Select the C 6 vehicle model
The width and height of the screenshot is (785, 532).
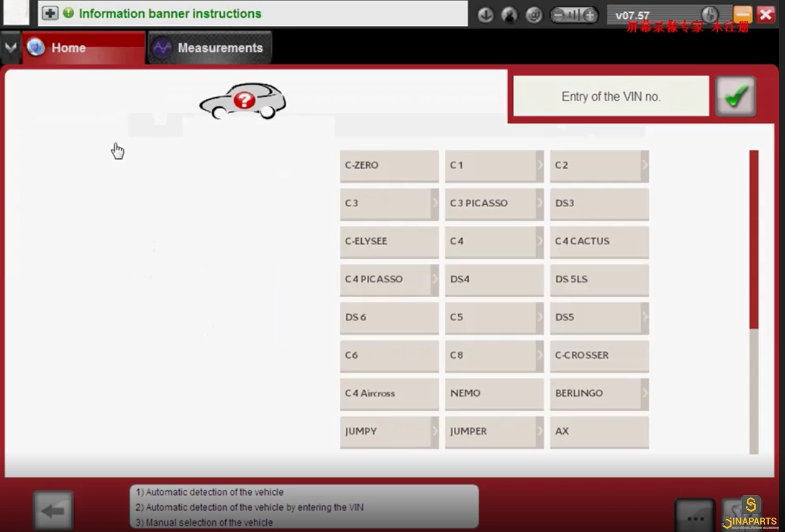(389, 356)
